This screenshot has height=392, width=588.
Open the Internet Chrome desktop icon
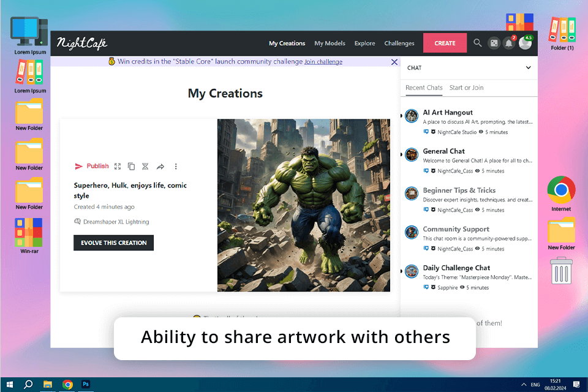[x=561, y=194]
